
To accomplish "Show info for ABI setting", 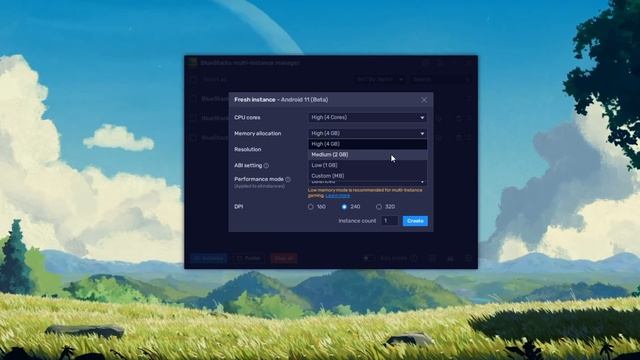I will tap(266, 166).
